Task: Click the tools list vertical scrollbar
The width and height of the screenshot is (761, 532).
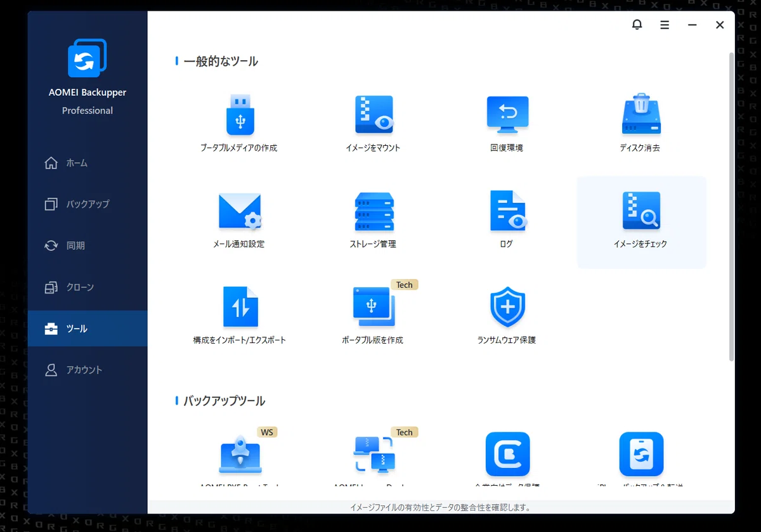Action: (x=732, y=206)
